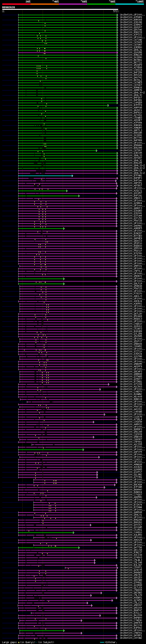Select hit UniRef100_Q4T7D6
This screenshot has height=644, width=146.
[131, 548]
